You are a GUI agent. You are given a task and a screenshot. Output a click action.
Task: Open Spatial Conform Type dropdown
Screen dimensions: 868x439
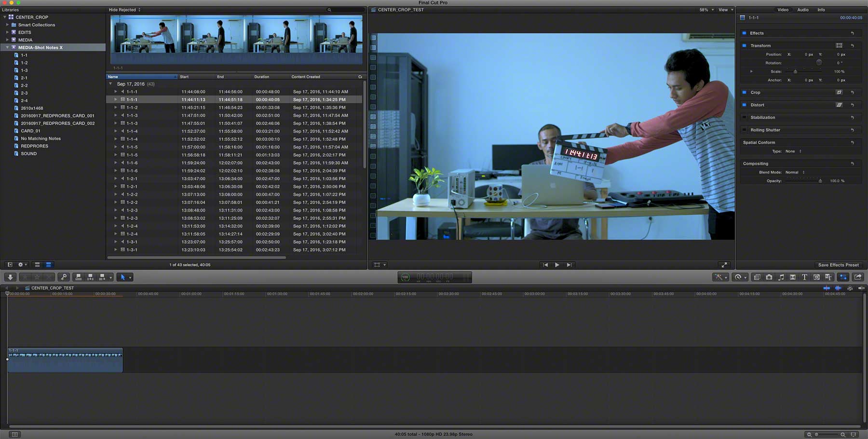click(793, 151)
